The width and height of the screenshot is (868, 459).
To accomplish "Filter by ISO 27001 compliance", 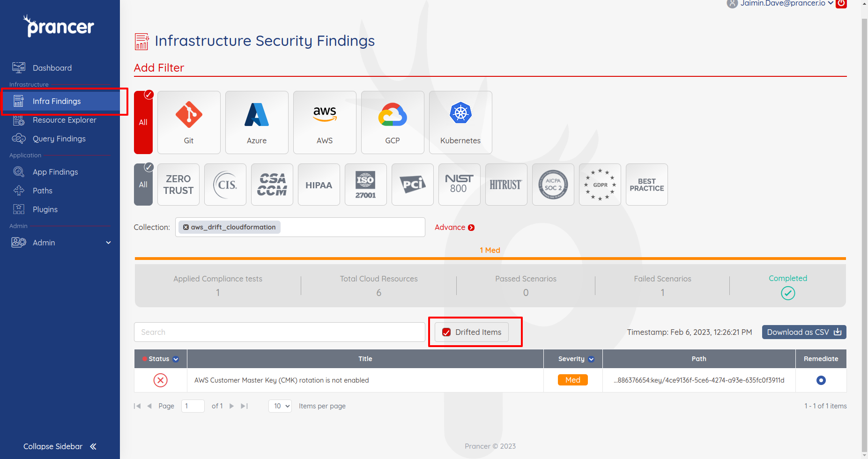I will [366, 185].
